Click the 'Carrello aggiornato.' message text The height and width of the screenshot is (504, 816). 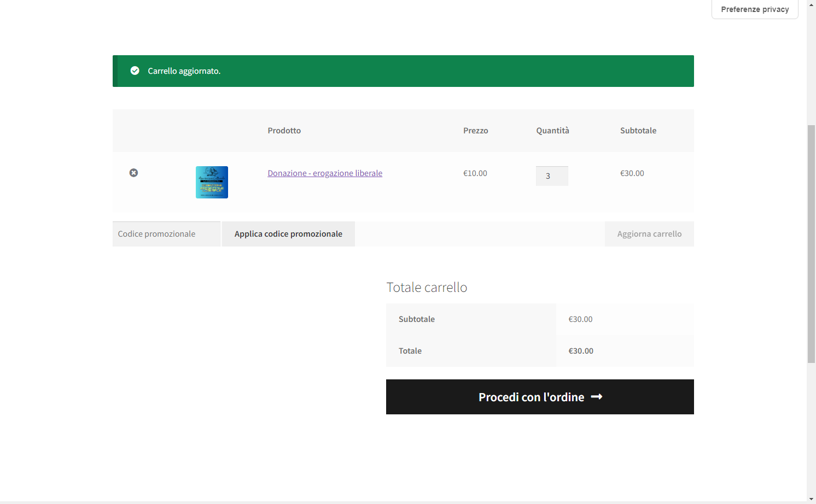pyautogui.click(x=184, y=71)
